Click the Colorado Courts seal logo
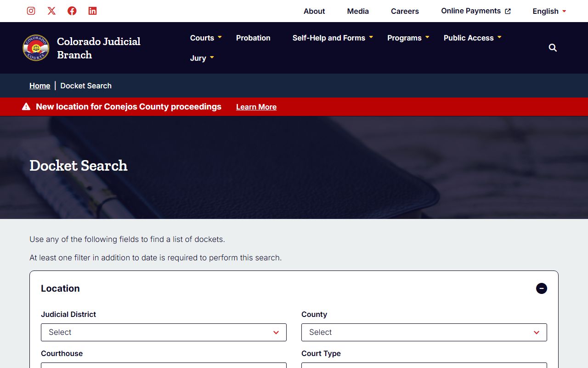This screenshot has height=368, width=588. 36,48
